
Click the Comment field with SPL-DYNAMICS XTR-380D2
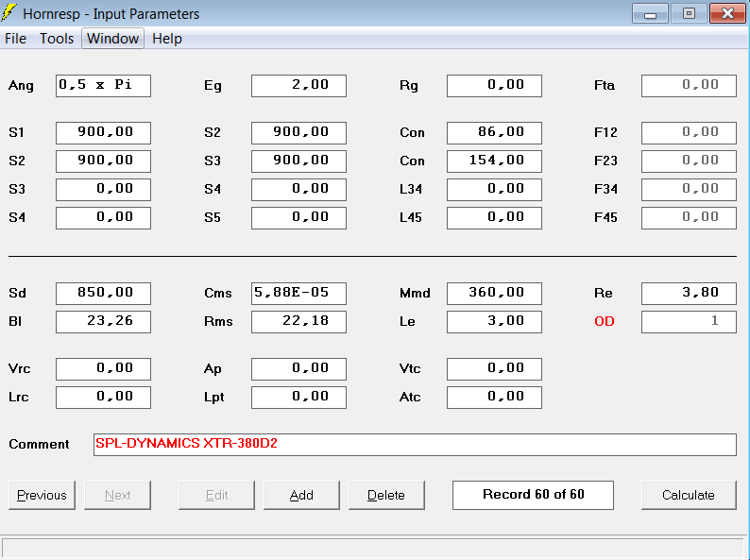(x=415, y=444)
